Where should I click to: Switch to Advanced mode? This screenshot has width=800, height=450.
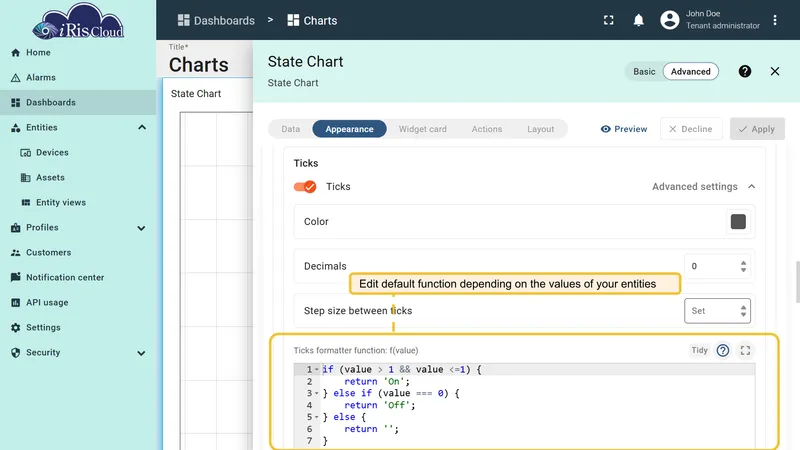pyautogui.click(x=690, y=71)
